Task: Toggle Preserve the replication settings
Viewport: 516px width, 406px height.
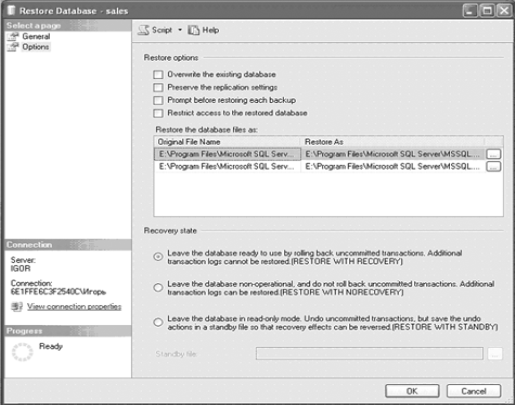Action: [158, 87]
